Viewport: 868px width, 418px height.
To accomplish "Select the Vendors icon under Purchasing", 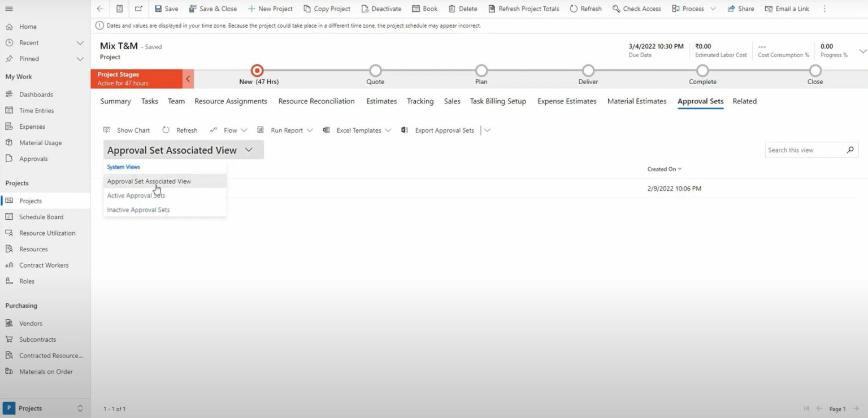I will [10, 323].
